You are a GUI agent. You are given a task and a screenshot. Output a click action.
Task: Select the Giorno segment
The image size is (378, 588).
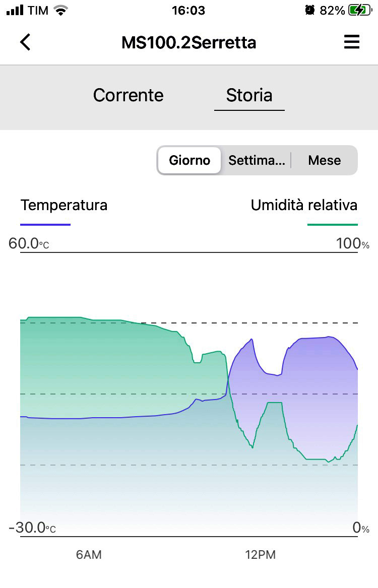pos(190,160)
